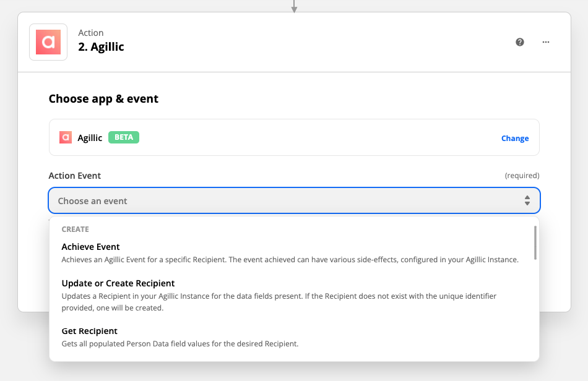Viewport: 588px width, 381px height.
Task: Click Change to switch the app
Action: coord(515,139)
